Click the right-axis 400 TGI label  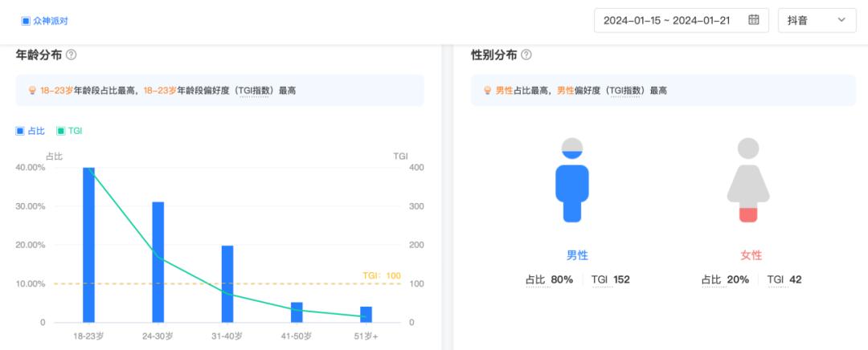click(x=416, y=168)
